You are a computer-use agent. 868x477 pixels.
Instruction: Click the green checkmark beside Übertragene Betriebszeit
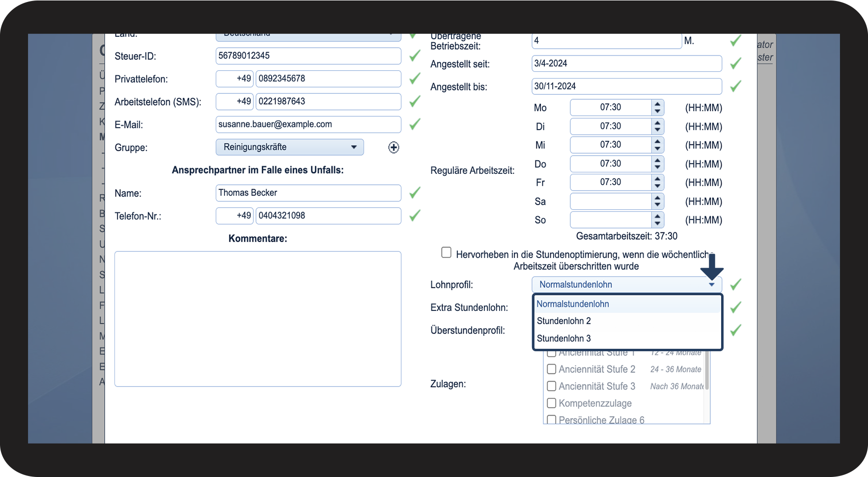coord(735,41)
